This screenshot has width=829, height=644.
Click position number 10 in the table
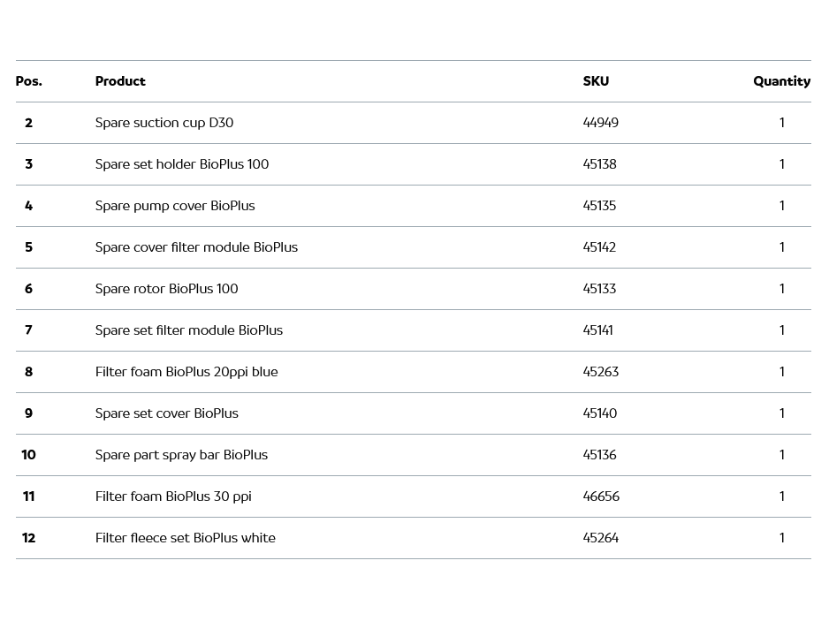(x=28, y=455)
